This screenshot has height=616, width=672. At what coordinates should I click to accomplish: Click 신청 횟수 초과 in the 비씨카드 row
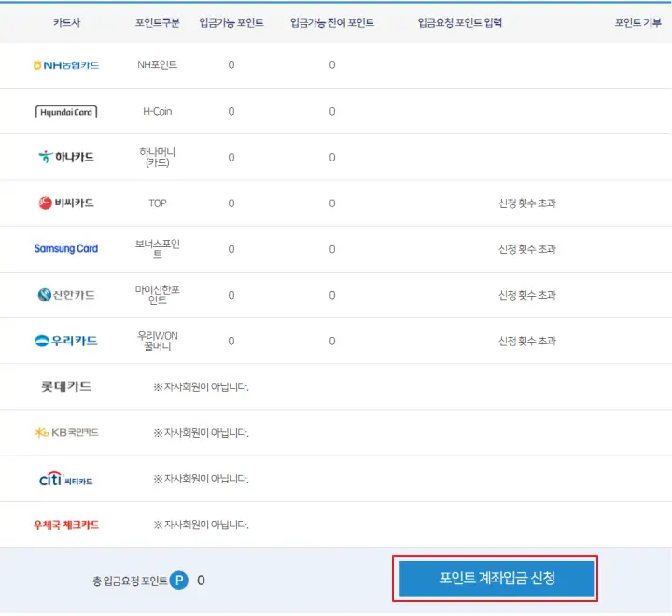(527, 203)
